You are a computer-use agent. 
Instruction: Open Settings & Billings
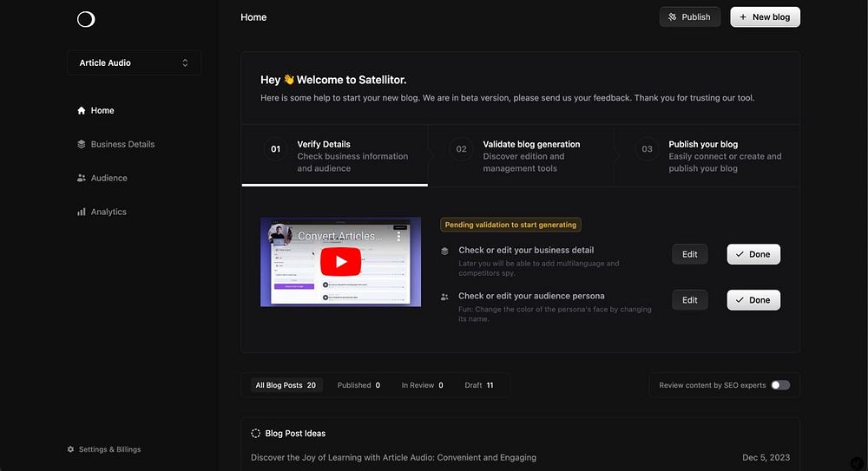click(x=104, y=449)
